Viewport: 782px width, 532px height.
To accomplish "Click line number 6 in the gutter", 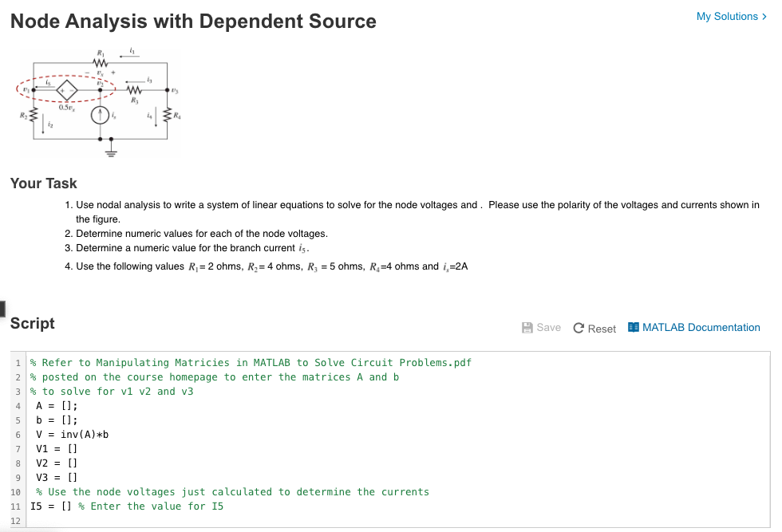I will coord(17,434).
